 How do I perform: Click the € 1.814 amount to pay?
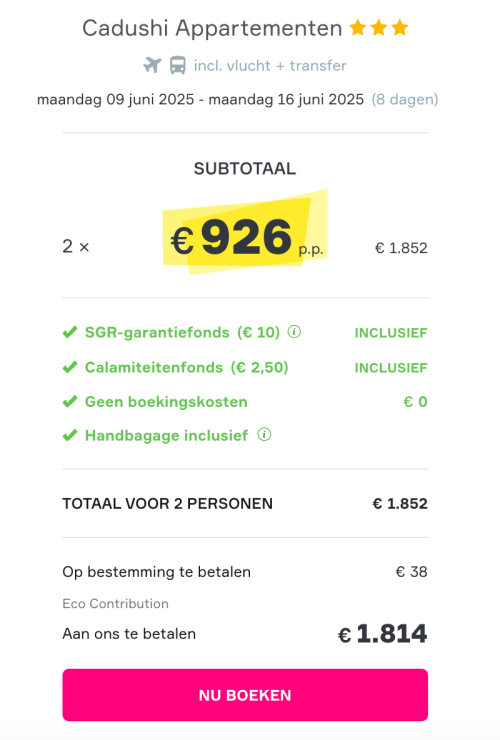382,633
